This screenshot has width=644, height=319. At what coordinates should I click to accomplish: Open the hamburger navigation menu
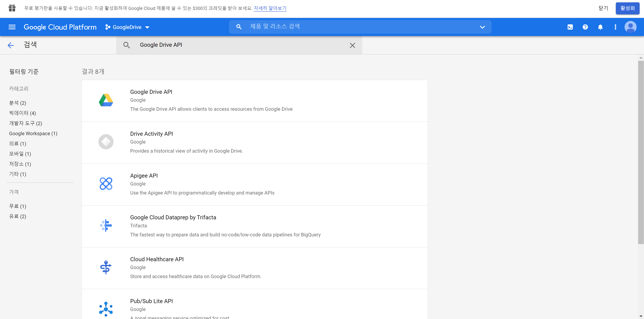point(12,27)
